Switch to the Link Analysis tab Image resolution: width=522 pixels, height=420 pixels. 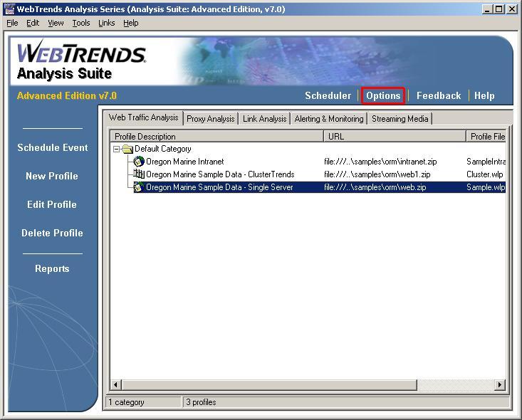coord(264,119)
